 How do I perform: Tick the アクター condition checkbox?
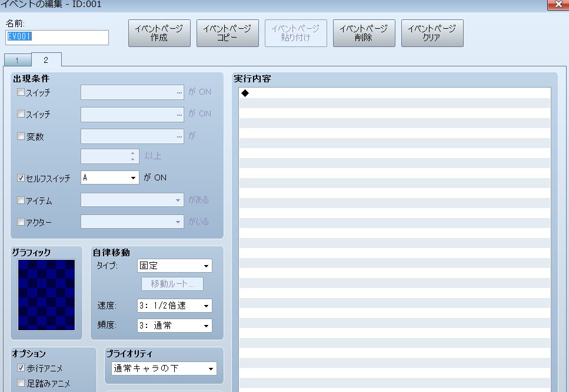tap(21, 222)
